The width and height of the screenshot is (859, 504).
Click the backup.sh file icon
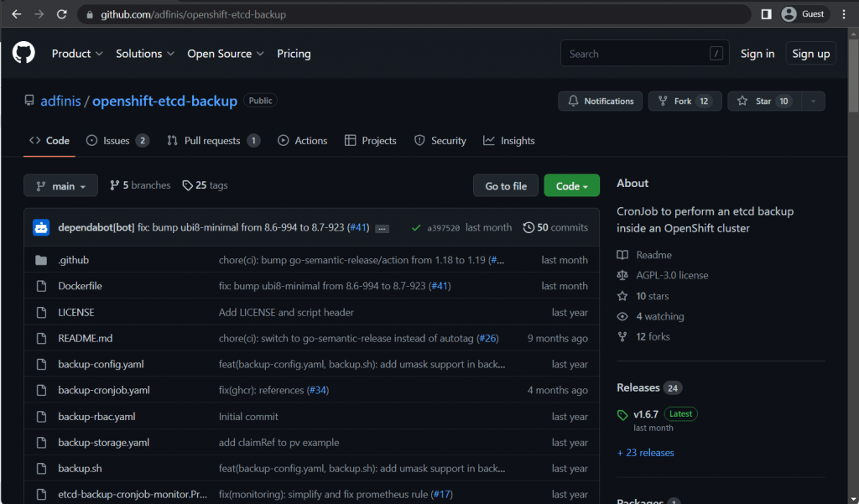coord(41,469)
